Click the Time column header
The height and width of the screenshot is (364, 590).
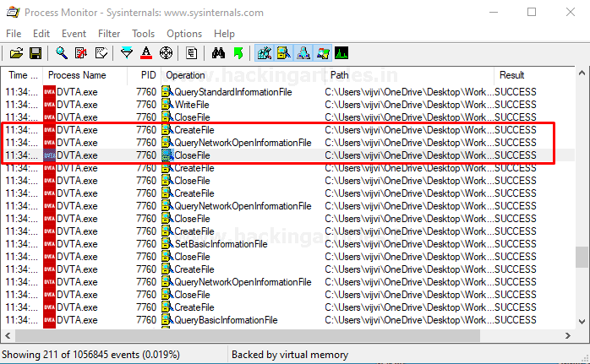point(23,75)
